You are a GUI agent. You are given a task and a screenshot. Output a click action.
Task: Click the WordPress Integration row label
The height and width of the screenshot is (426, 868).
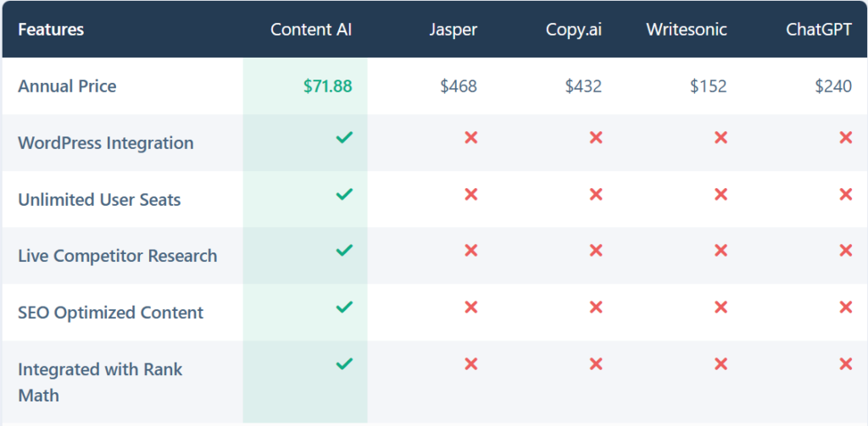click(x=106, y=143)
